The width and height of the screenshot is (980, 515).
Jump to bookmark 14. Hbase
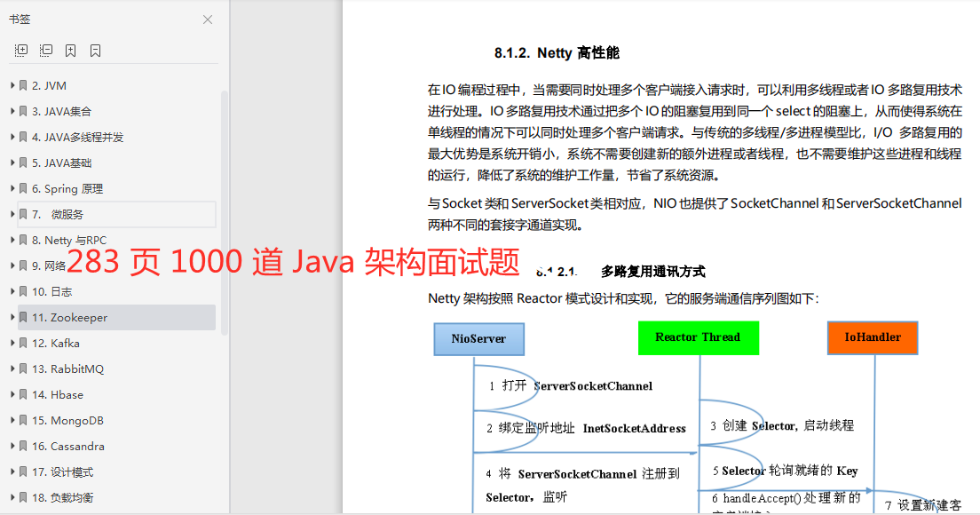click(x=58, y=395)
